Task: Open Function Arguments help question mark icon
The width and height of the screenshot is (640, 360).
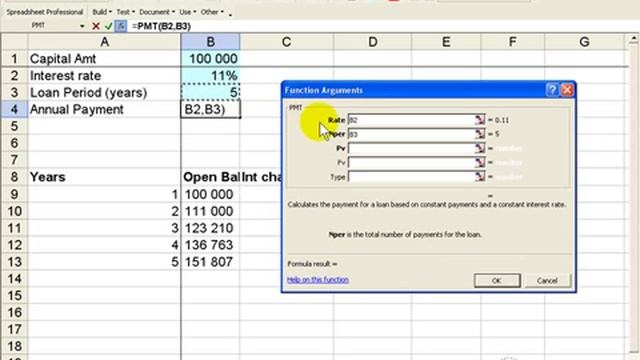Action: pyautogui.click(x=552, y=90)
